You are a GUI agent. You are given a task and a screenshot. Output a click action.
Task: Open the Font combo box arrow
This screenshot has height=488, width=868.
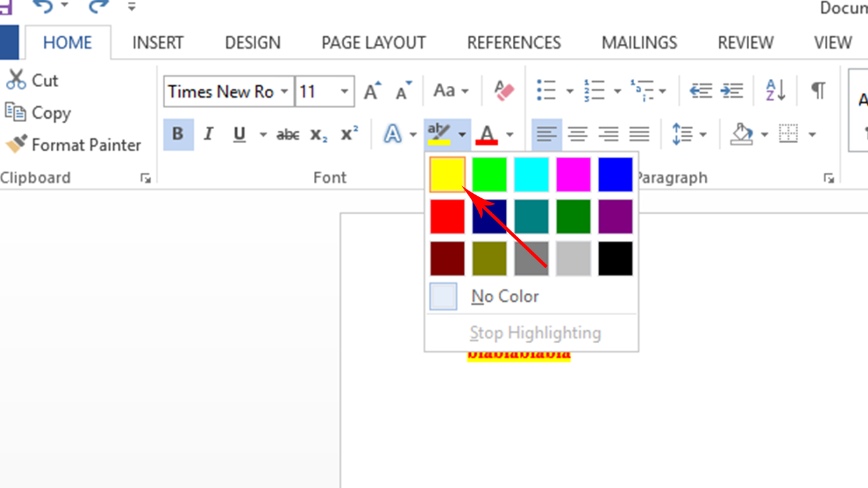[285, 91]
